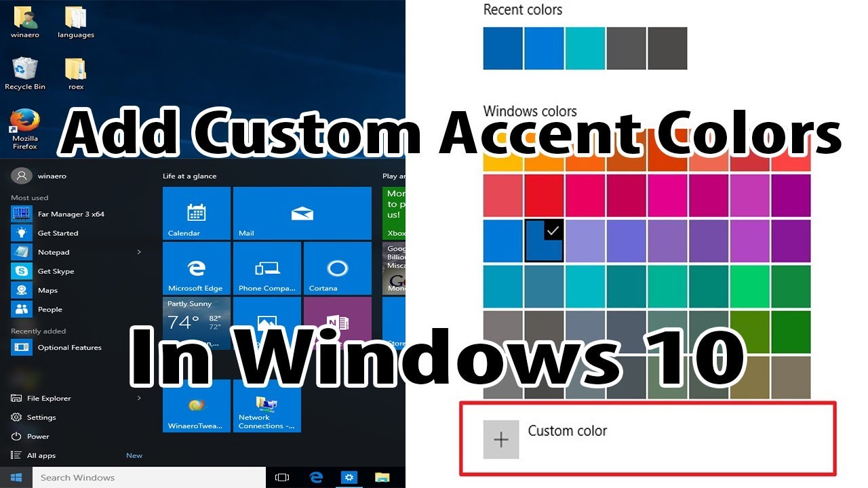Select the roex folder desktop icon
This screenshot has height=488, width=868.
pos(75,73)
